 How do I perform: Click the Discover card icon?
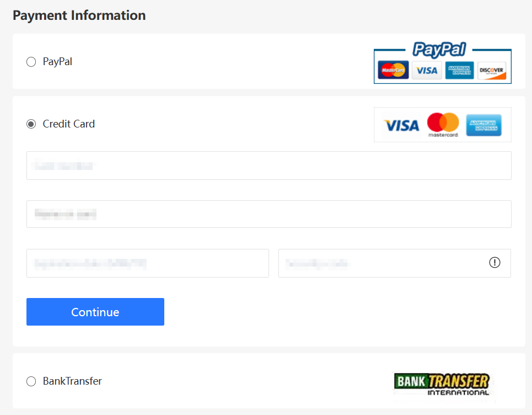click(492, 70)
